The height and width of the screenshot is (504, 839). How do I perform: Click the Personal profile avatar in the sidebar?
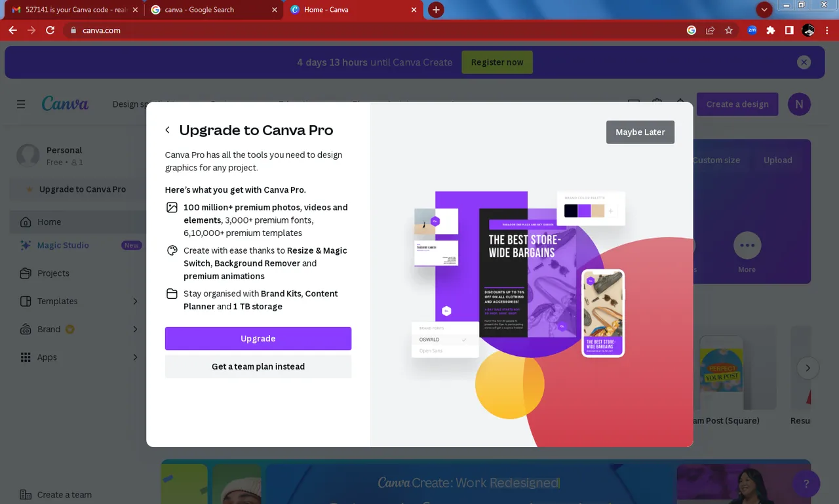click(x=28, y=156)
